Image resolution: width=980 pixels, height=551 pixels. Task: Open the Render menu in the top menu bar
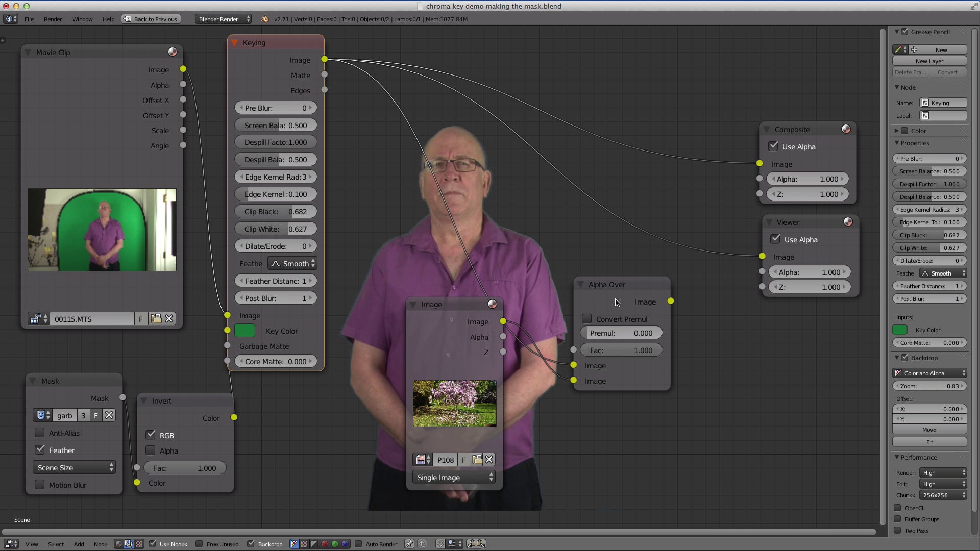point(53,19)
